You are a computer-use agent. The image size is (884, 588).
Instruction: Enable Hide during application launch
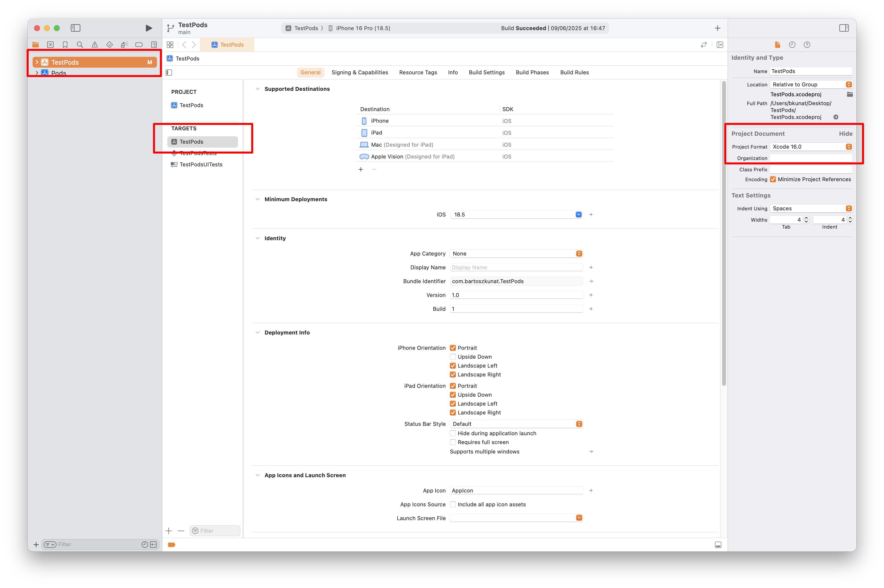453,433
